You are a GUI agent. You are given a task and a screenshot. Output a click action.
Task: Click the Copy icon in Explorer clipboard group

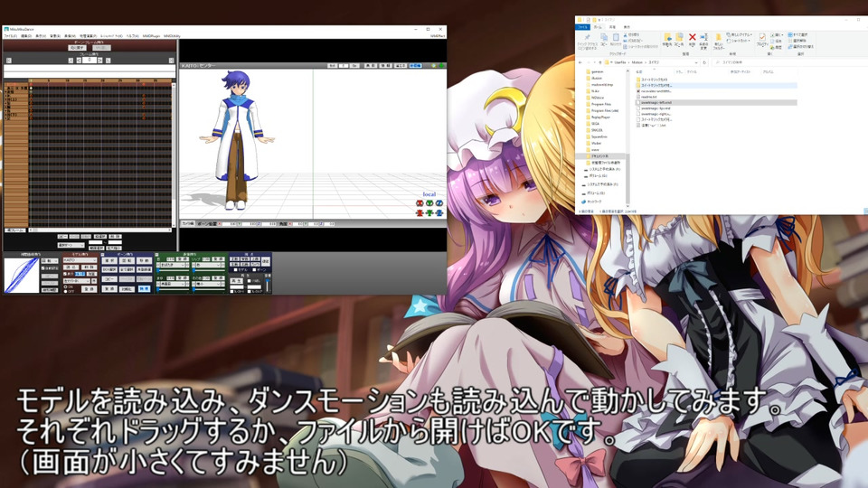tap(604, 37)
